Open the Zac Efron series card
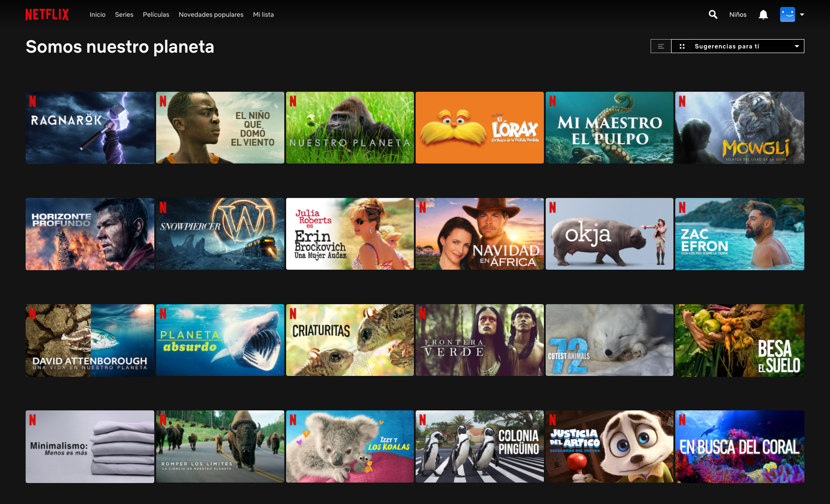The height and width of the screenshot is (504, 830). [x=740, y=234]
